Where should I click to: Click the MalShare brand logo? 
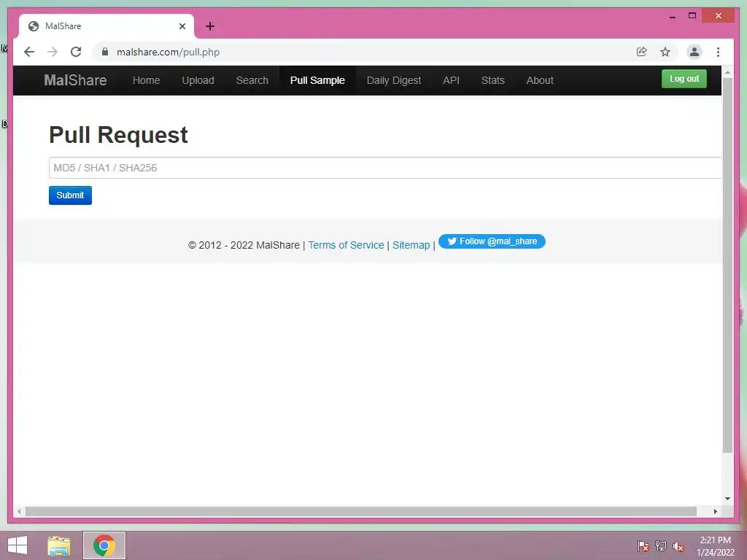click(x=75, y=80)
